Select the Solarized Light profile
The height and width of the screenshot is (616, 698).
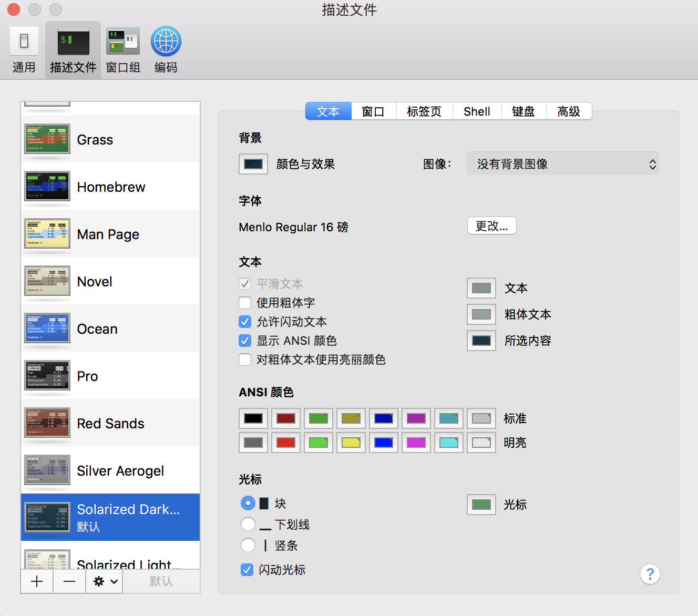(110, 556)
